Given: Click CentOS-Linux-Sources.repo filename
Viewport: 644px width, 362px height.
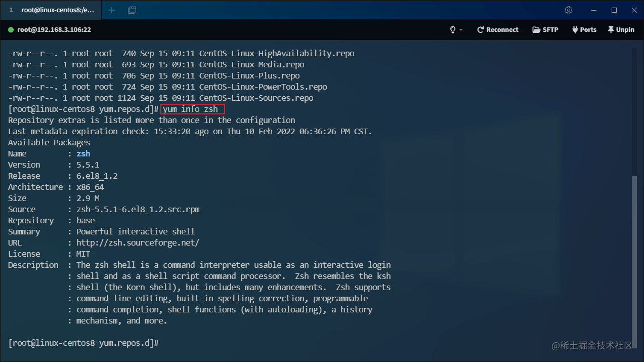Looking at the screenshot, I should [x=256, y=98].
